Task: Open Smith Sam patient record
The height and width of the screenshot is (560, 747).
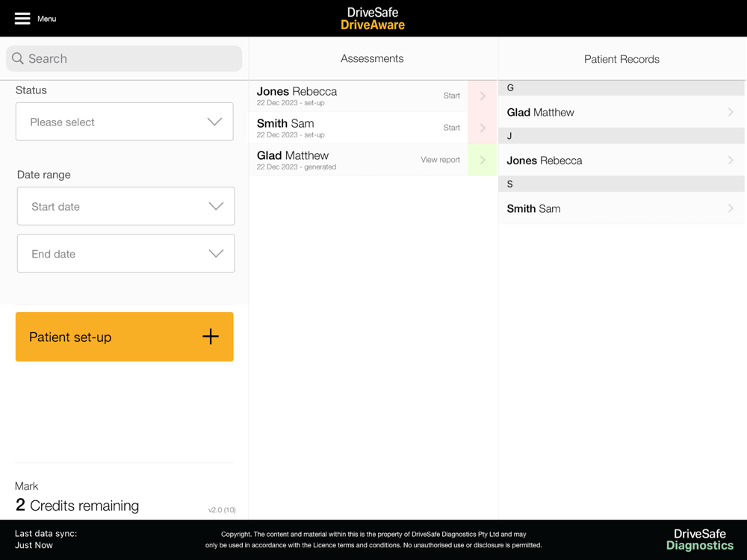Action: click(622, 208)
